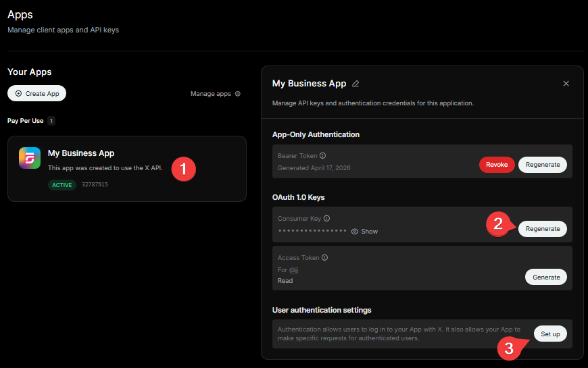Screen dimensions: 588x368
Task: Click the masked Consumer Key dots
Action: [x=312, y=231]
